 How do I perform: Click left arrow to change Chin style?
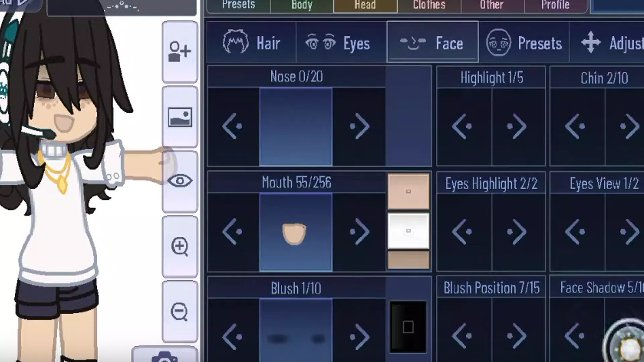(x=576, y=127)
